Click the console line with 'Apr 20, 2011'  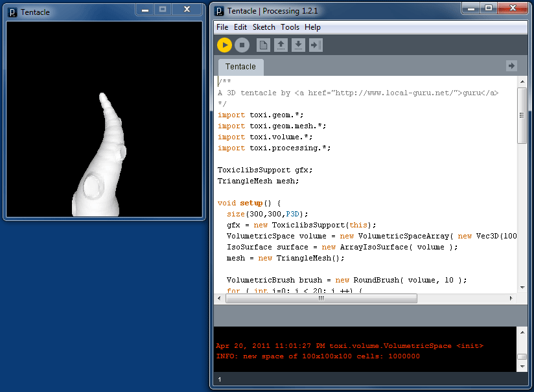coord(349,346)
